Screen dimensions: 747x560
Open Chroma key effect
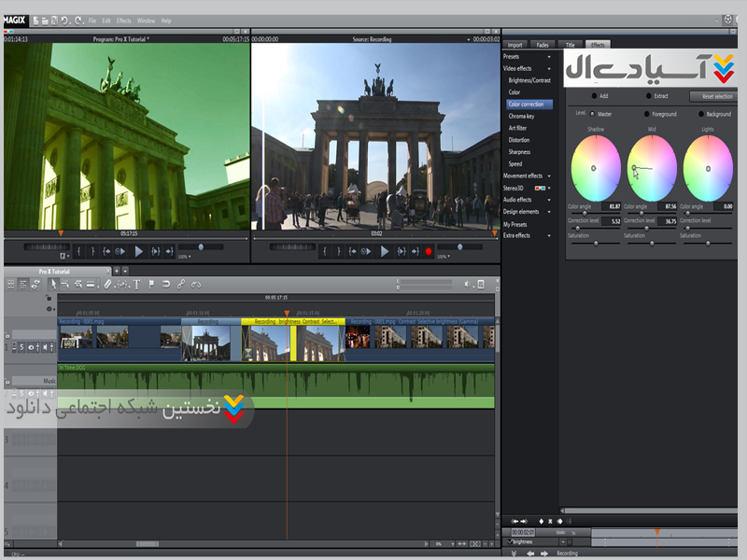[521, 116]
